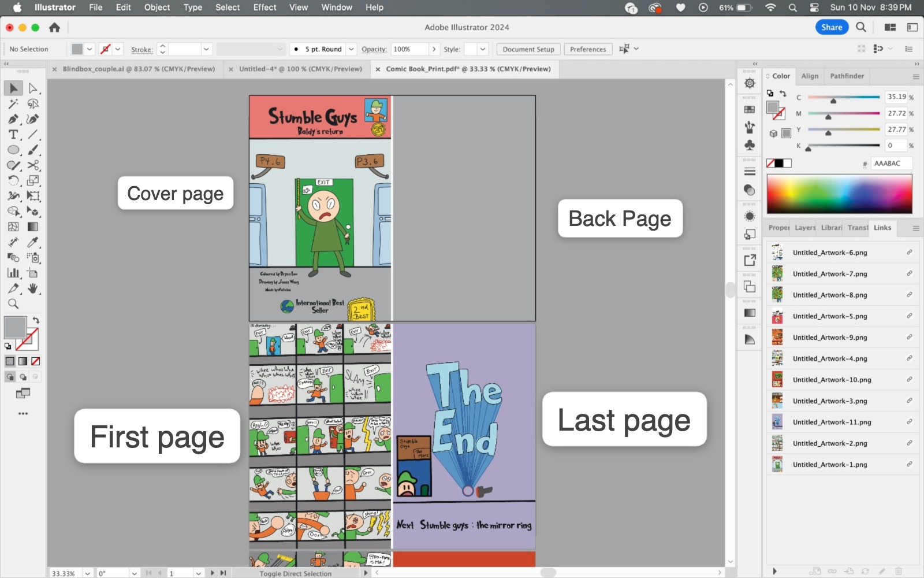924x578 pixels.
Task: Open the edit toolbar three-dots button
Action: tap(23, 413)
